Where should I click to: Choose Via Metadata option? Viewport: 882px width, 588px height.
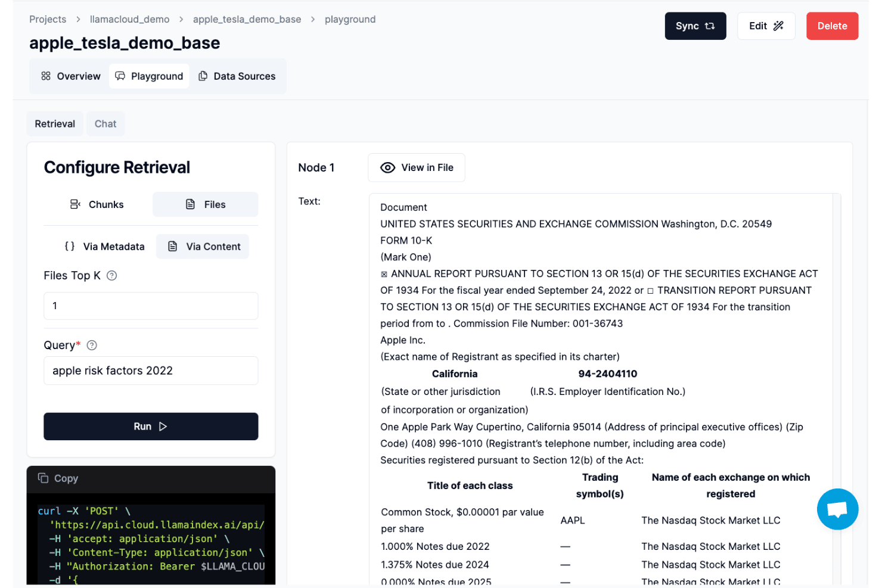(105, 247)
